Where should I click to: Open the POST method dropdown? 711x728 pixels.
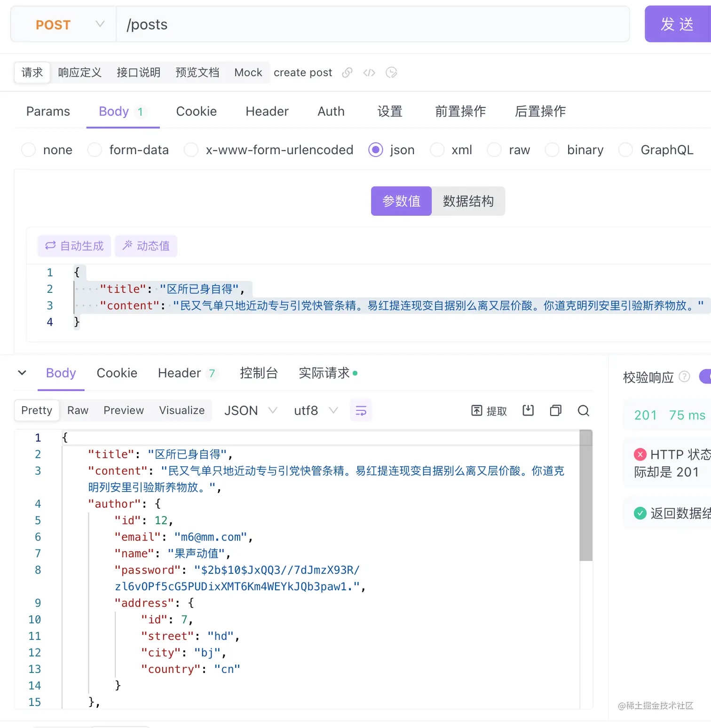(x=64, y=24)
